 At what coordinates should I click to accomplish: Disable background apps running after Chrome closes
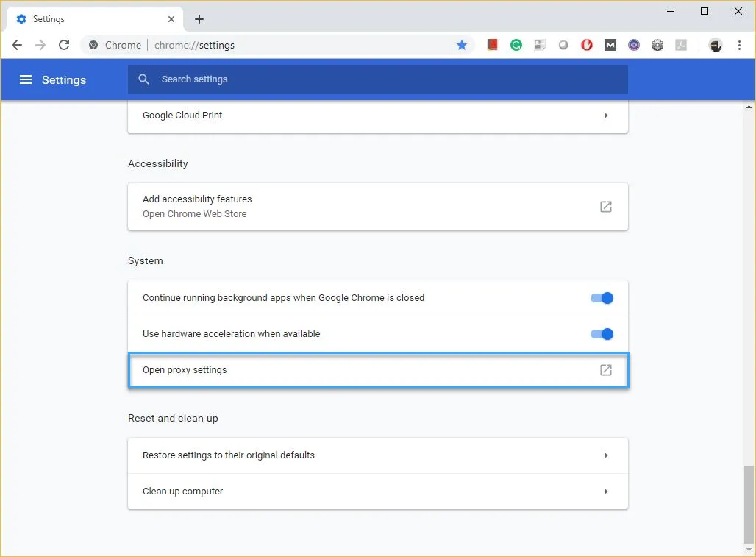coord(601,298)
